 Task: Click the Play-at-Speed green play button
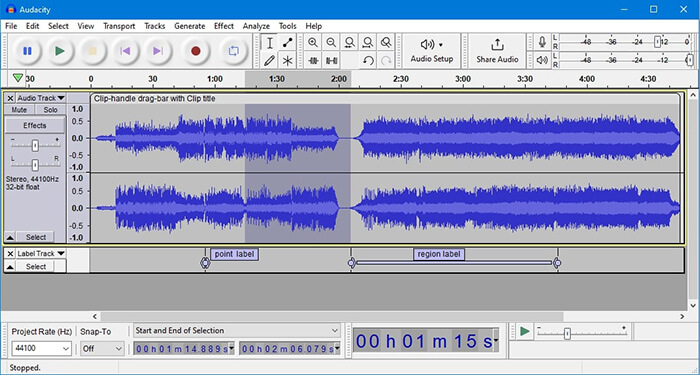525,331
